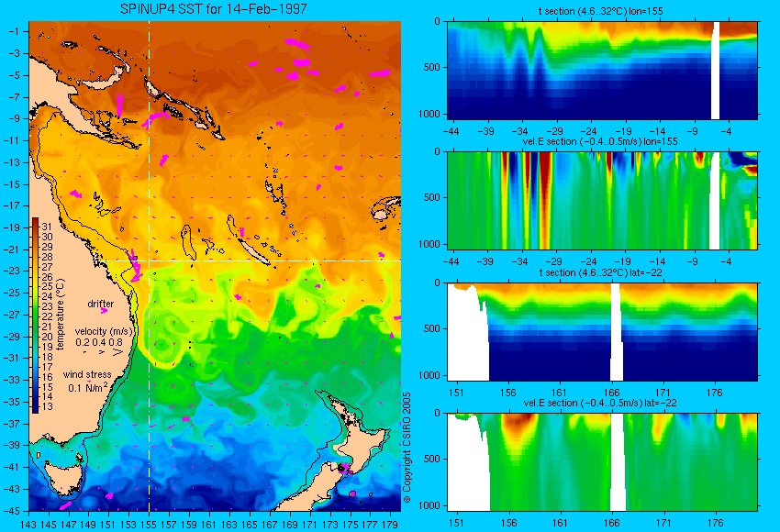Click the "t section (4.6..32°C) lat=-22" heading
780x532 pixels.
[x=601, y=272]
